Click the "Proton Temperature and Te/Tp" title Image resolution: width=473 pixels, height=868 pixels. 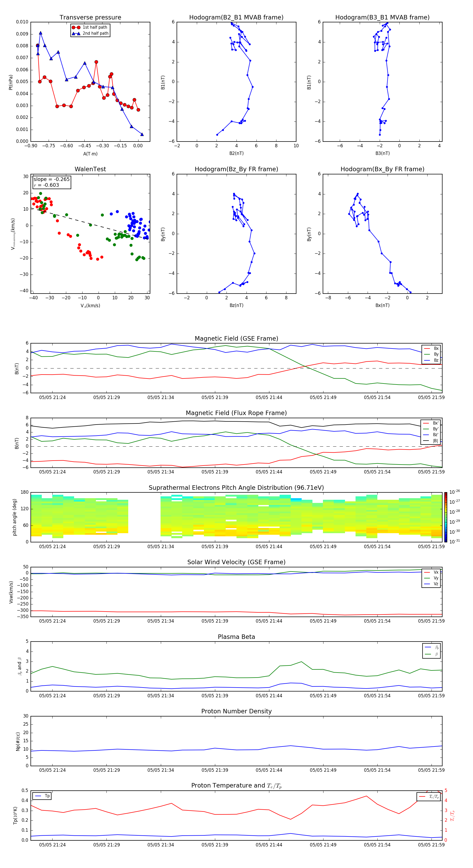pos(236,786)
